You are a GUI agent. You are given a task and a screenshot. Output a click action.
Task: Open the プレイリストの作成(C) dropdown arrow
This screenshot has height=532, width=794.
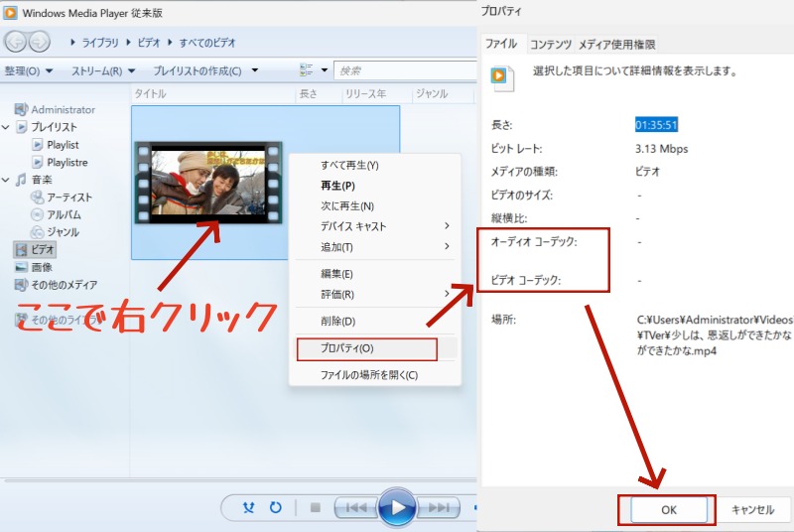pos(255,70)
